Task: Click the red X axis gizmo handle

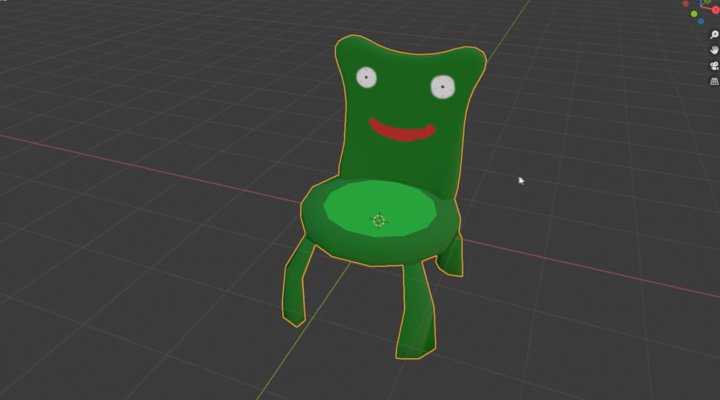Action: pyautogui.click(x=715, y=10)
